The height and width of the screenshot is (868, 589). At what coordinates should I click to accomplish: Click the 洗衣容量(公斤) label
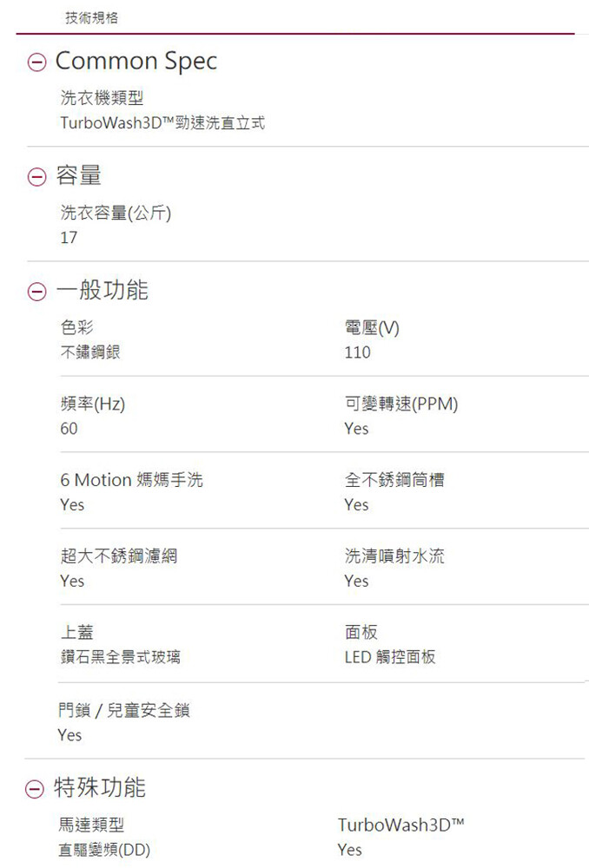(x=116, y=213)
